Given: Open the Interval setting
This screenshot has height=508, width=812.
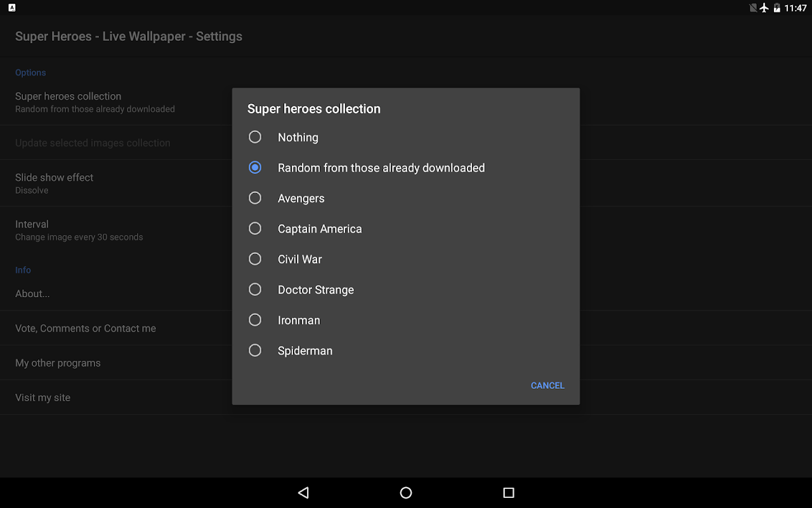Looking at the screenshot, I should (79, 230).
